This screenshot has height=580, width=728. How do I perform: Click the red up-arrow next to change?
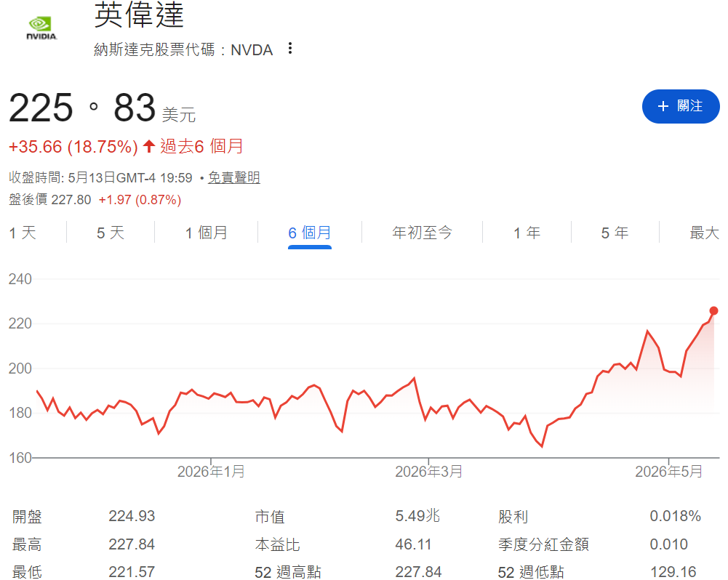click(149, 146)
